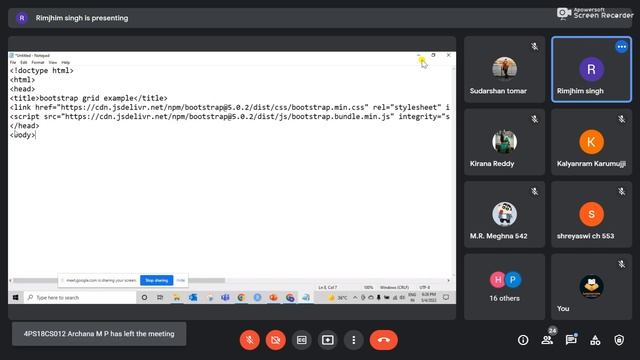Open the View menu in Notepad
The width and height of the screenshot is (640, 360).
53,62
